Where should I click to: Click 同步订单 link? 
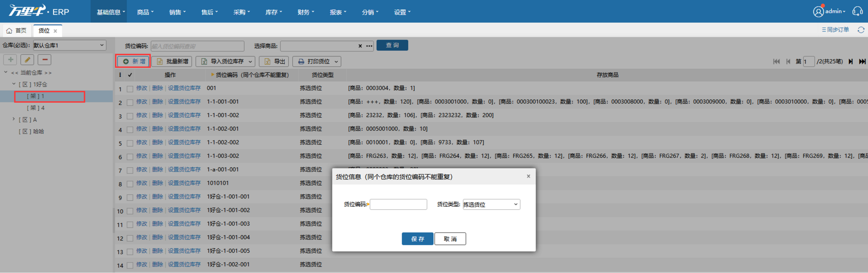(835, 30)
